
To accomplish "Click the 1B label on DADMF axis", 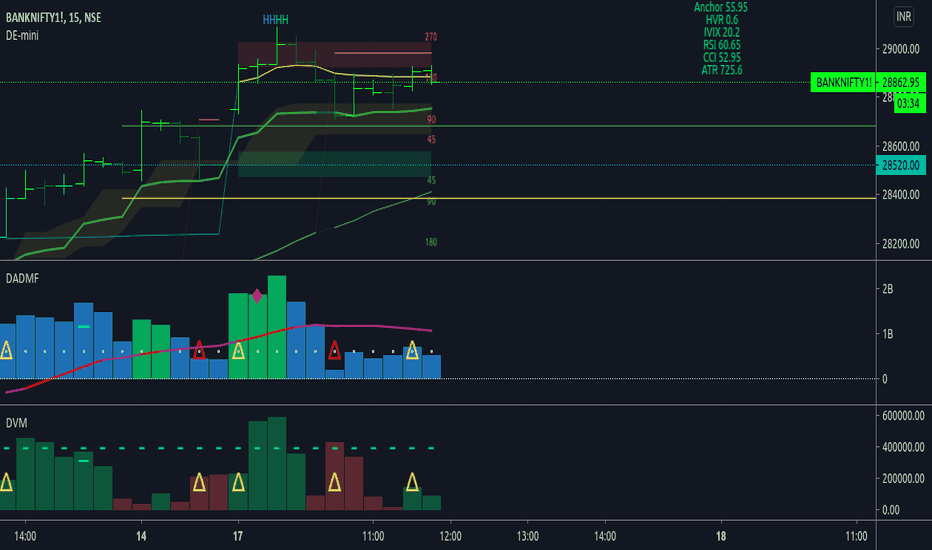I will pos(887,334).
